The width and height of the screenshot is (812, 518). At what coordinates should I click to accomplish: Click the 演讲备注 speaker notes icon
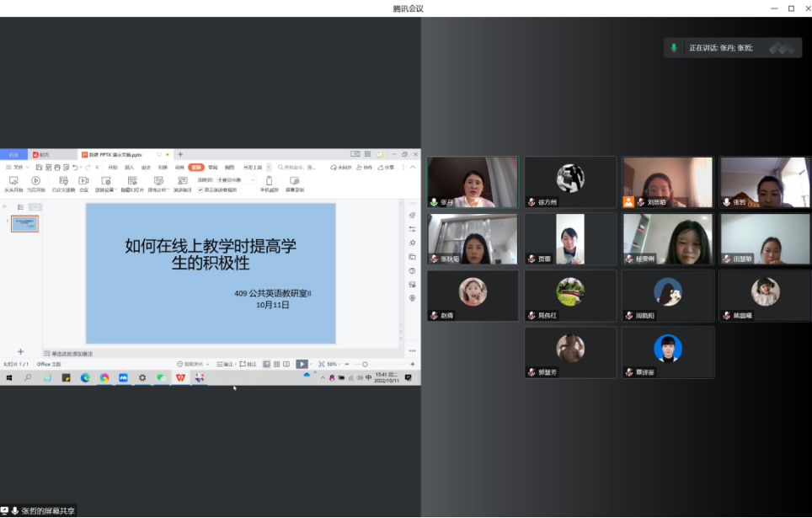click(183, 180)
